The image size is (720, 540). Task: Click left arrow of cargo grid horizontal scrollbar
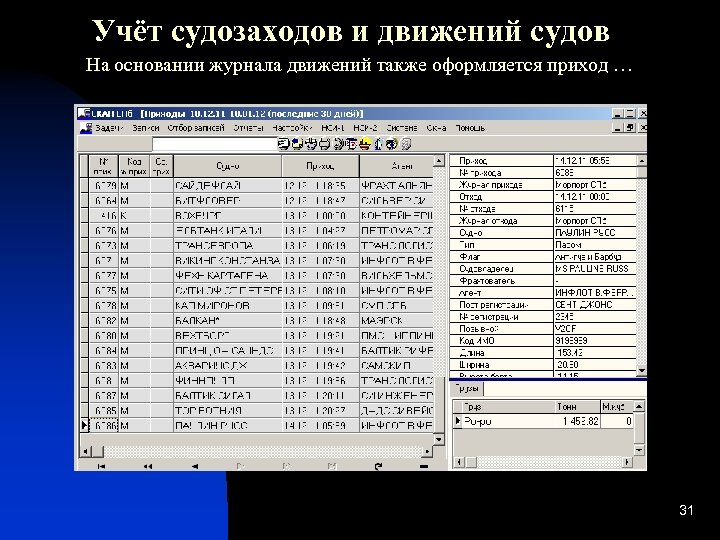coord(459,462)
